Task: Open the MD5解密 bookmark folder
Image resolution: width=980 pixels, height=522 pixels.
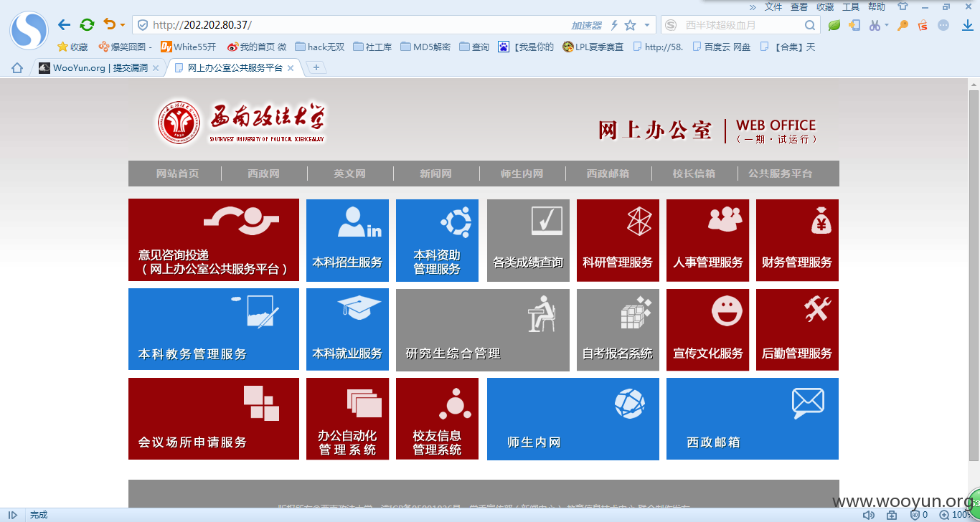Action: click(425, 47)
